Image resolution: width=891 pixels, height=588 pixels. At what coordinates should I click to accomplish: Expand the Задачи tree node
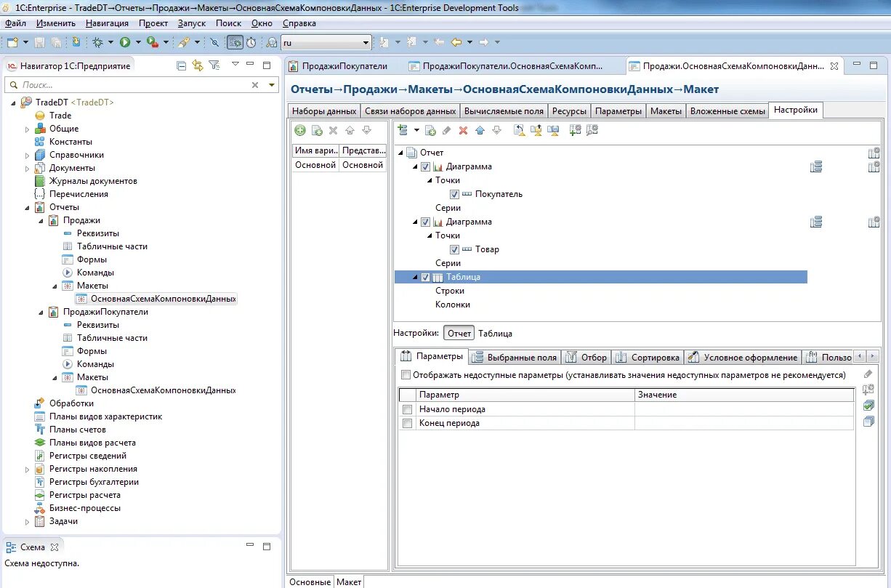(28, 521)
